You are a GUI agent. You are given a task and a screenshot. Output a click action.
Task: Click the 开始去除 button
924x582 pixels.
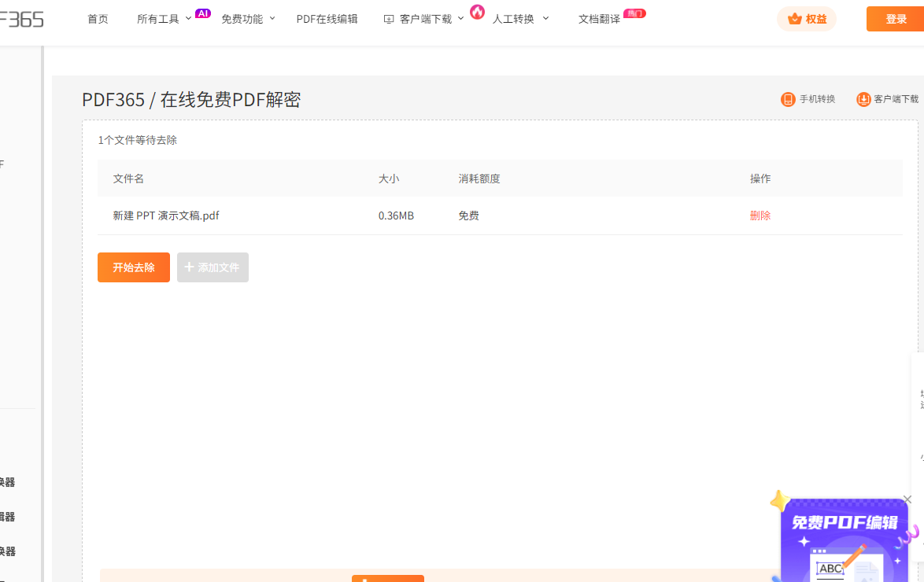pyautogui.click(x=134, y=267)
